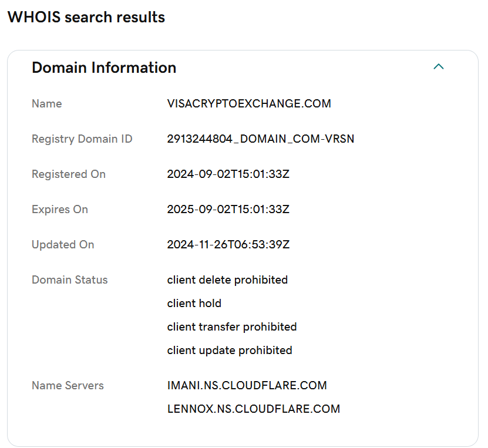Click the IMANI.NS.CLOUDFLARE.COM name server
488x448 pixels.
(x=247, y=385)
